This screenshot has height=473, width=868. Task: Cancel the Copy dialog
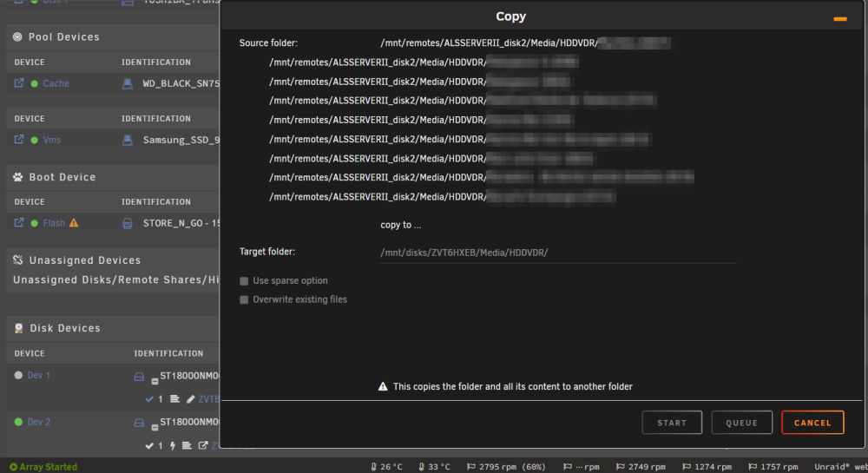(x=812, y=423)
